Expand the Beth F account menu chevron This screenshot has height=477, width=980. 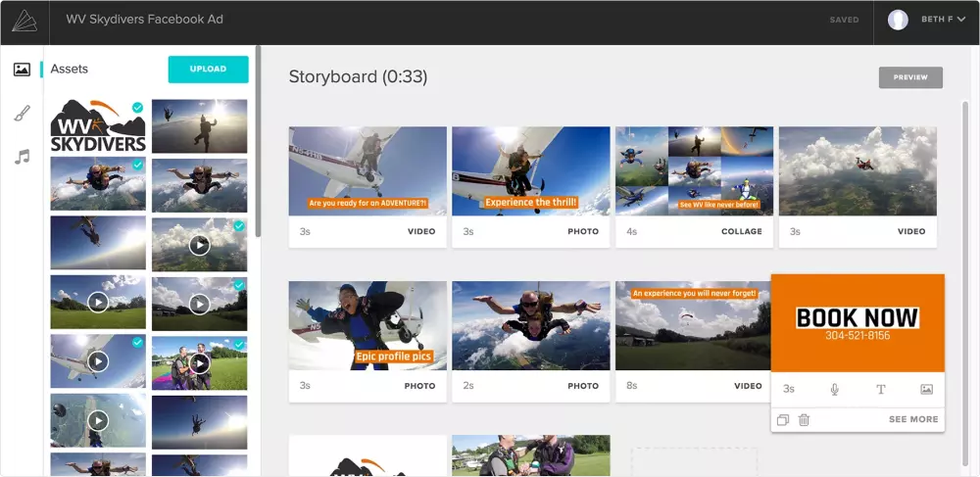960,20
